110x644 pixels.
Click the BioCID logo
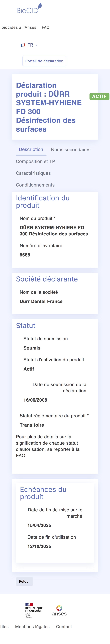pyautogui.click(x=29, y=9)
